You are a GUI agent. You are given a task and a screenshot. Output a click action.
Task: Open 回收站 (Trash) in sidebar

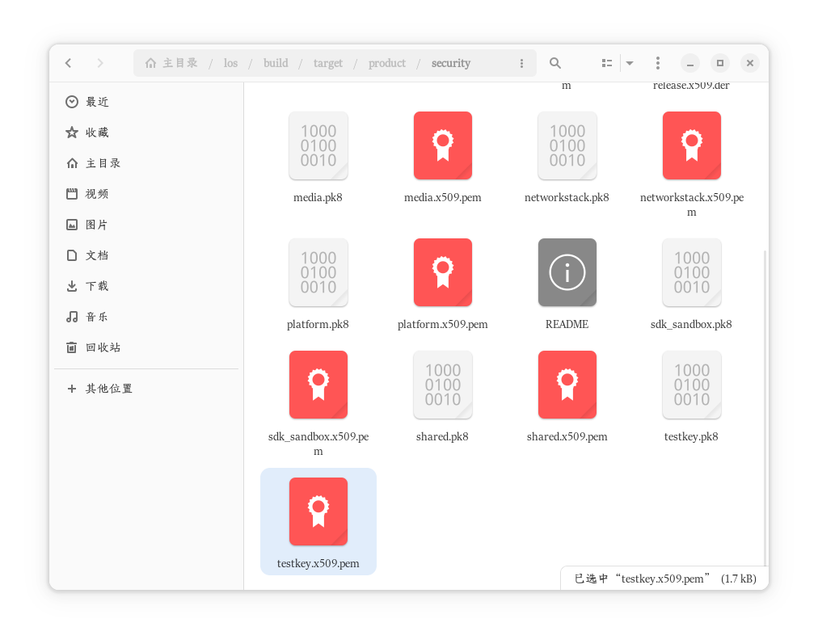[x=146, y=347]
